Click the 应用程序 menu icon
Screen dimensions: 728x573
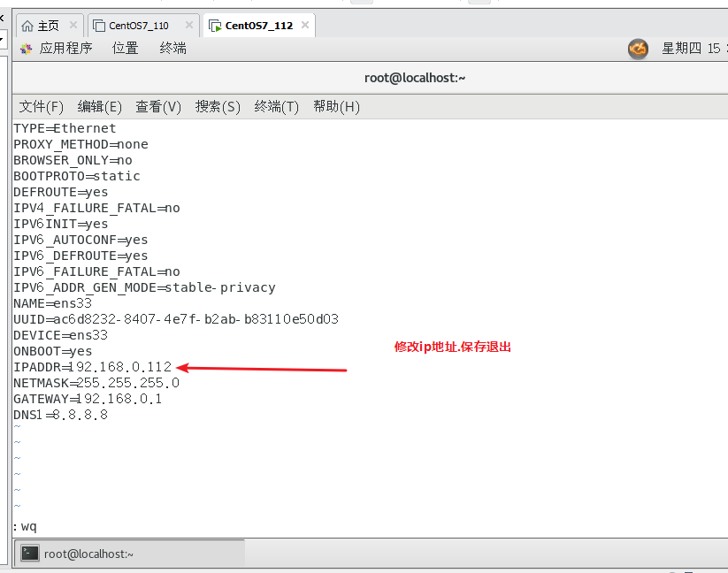(26, 49)
